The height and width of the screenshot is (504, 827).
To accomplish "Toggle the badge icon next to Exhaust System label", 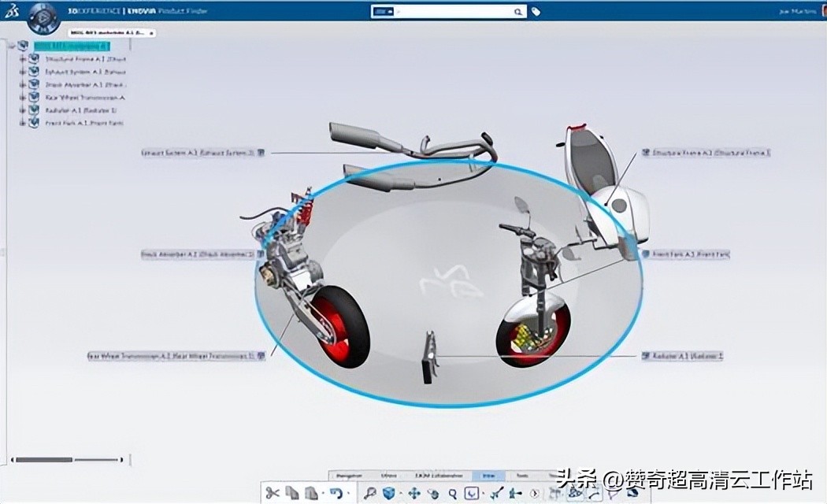I will tap(261, 154).
